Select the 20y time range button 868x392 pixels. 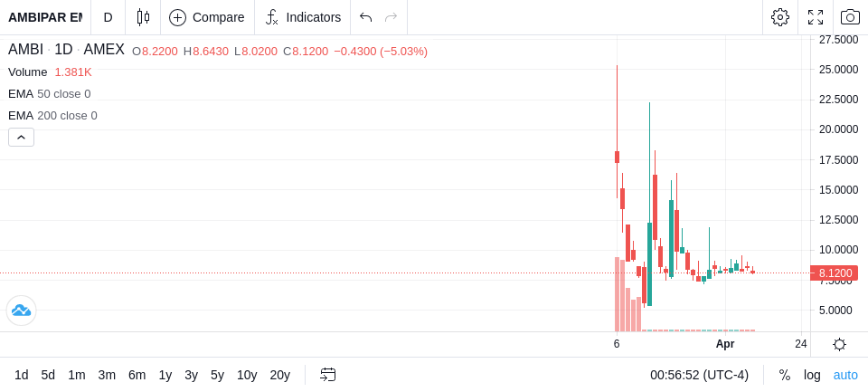(x=279, y=375)
